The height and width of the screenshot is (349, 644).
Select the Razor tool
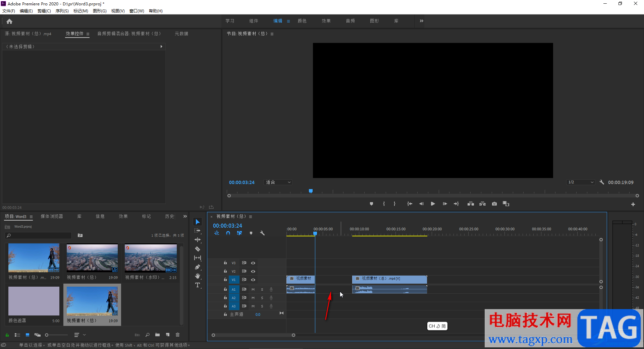coord(198,249)
